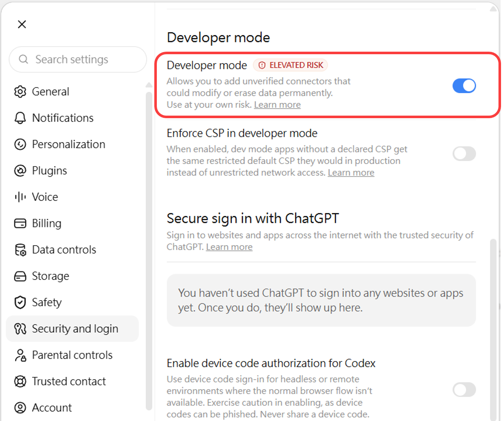Click the Search settings field

[x=78, y=59]
